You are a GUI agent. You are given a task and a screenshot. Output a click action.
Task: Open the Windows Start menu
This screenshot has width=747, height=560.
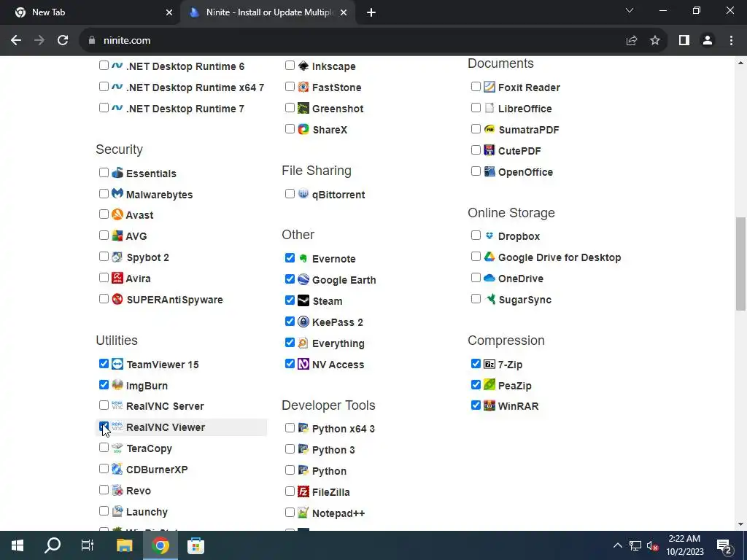[18, 545]
